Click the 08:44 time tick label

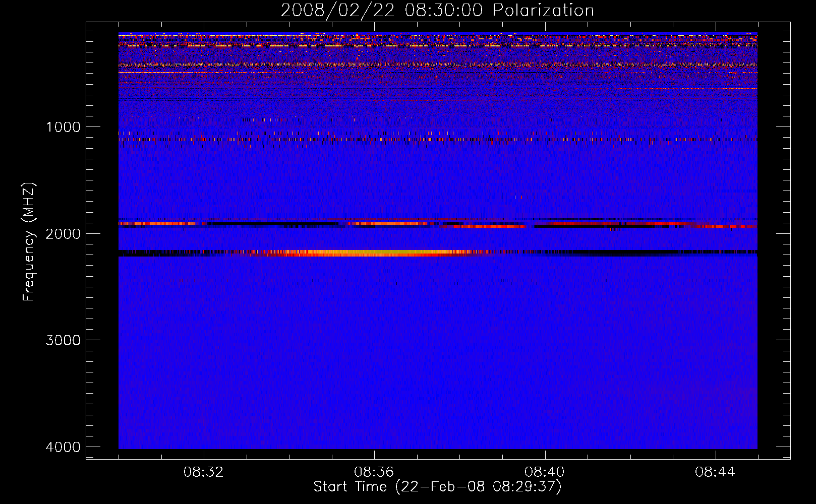pyautogui.click(x=715, y=472)
